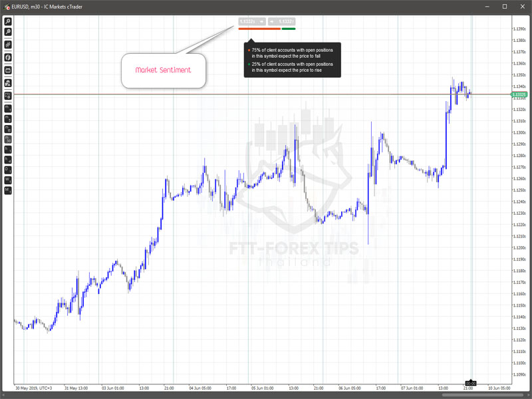Switch to m15 timeframe
532x399 pixels.
8,129
